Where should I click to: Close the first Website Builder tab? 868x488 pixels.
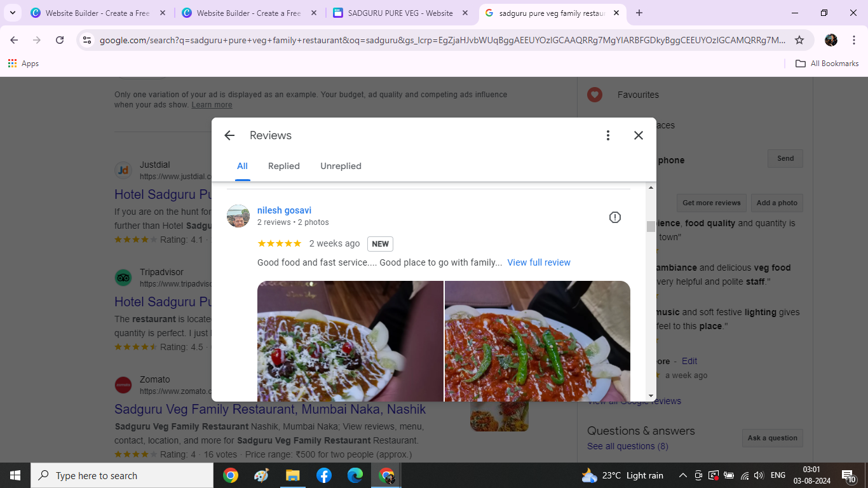(163, 13)
